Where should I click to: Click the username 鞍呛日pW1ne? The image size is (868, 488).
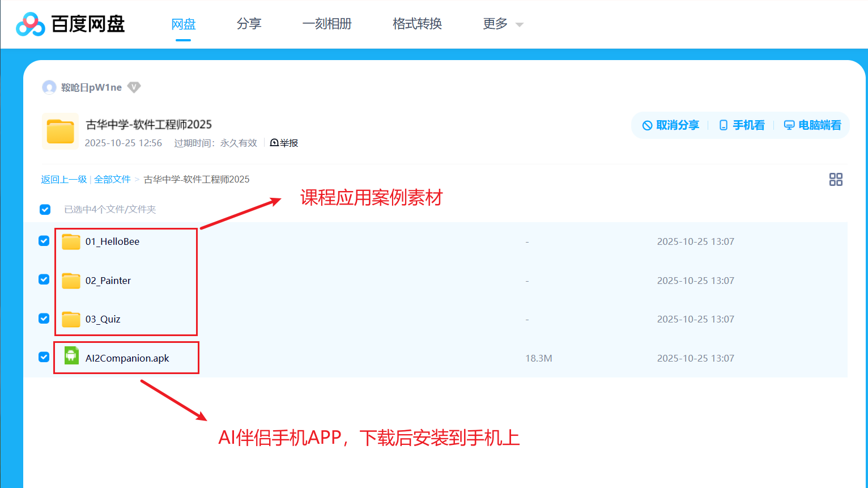[x=91, y=87]
